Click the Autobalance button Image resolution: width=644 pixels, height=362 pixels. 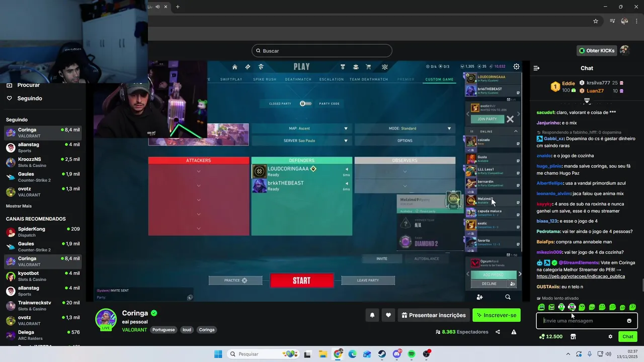(427, 258)
